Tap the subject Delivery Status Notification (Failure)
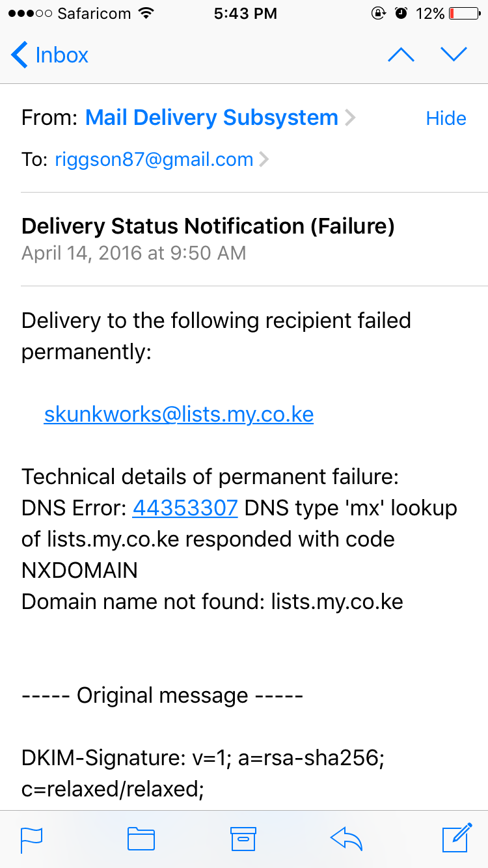488x868 pixels. (208, 226)
